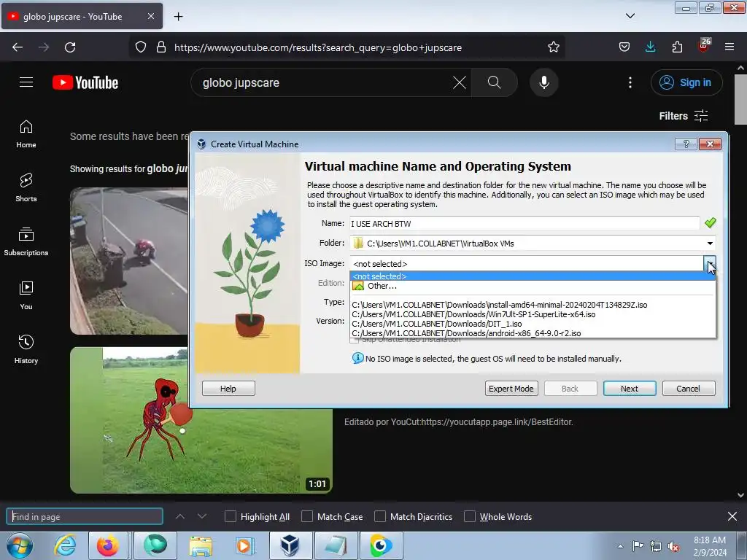Viewport: 747px width, 560px height.
Task: Find next match arrow in find bar
Action: click(202, 517)
